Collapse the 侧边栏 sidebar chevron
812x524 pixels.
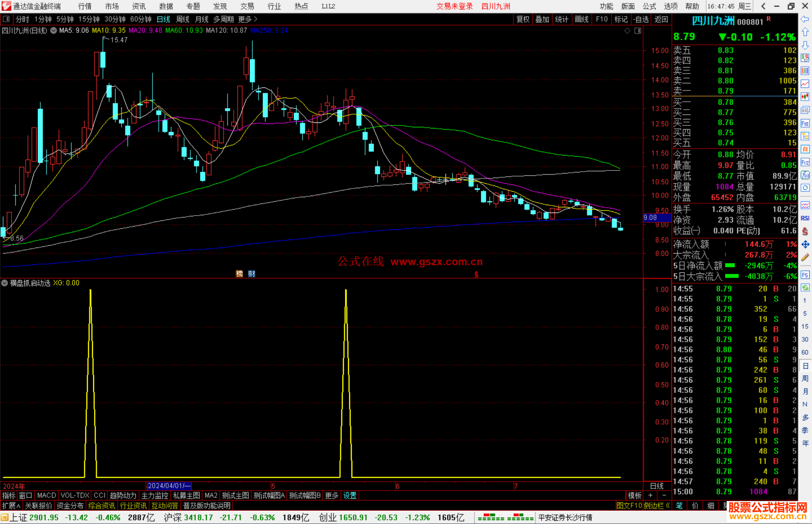point(668,506)
